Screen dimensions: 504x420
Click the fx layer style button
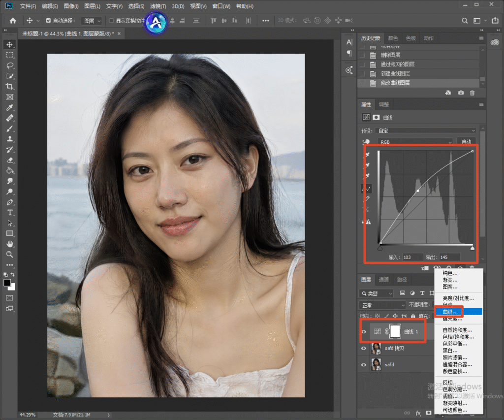[x=418, y=413]
